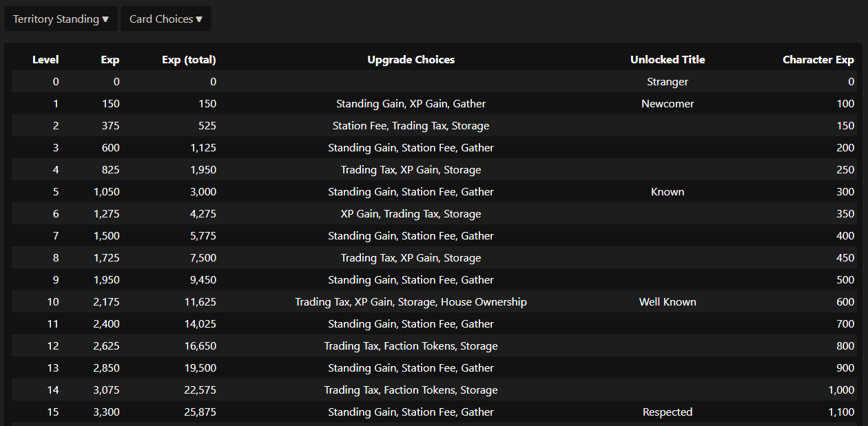Expand the Card Choices dropdown
The image size is (868, 426).
pos(166,19)
